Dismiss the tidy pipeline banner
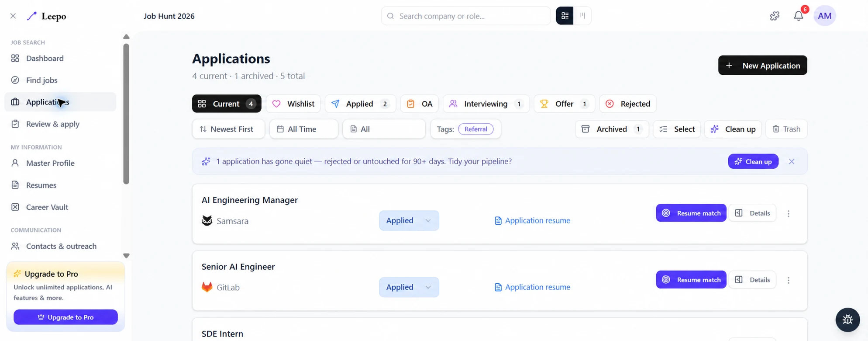 792,161
